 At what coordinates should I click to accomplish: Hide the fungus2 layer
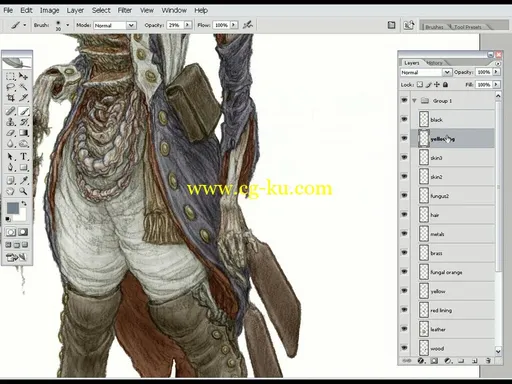(404, 195)
